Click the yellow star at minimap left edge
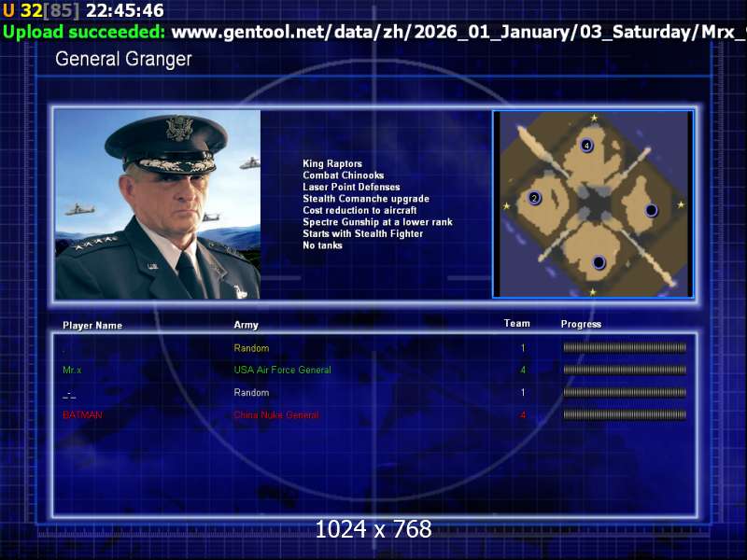747x560 pixels. tap(507, 206)
